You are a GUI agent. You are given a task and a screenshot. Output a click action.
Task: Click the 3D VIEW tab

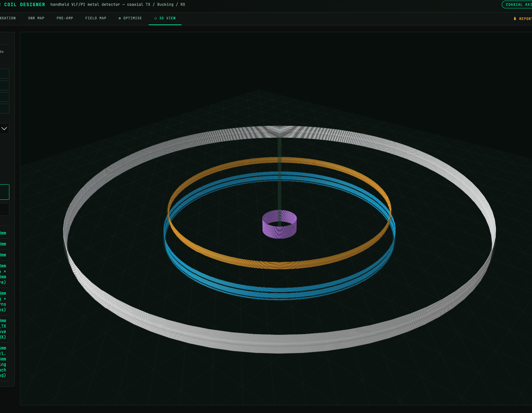[x=165, y=18]
